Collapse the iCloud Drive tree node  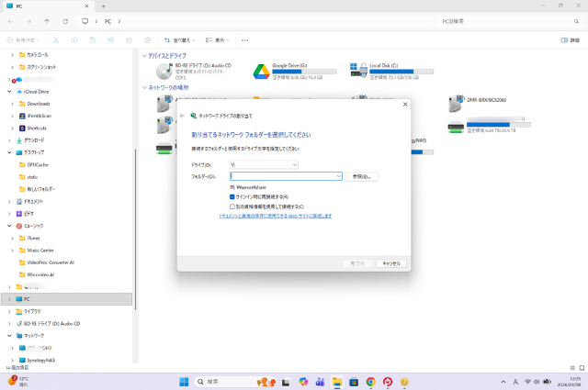[x=9, y=92]
